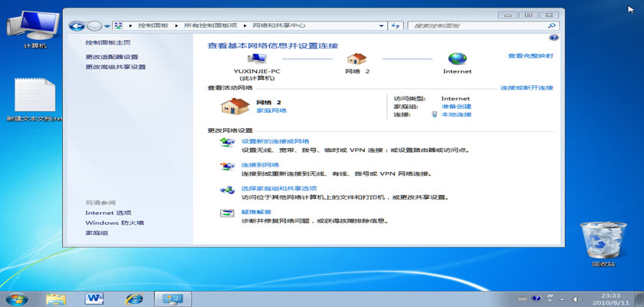Click the Back navigation arrow button
This screenshot has height=307, width=644.
(x=76, y=26)
